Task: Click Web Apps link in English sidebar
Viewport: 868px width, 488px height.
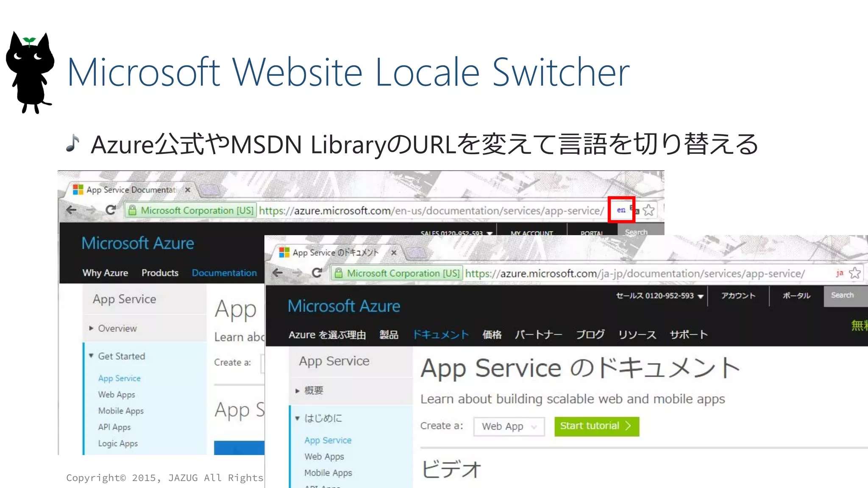Action: [117, 394]
